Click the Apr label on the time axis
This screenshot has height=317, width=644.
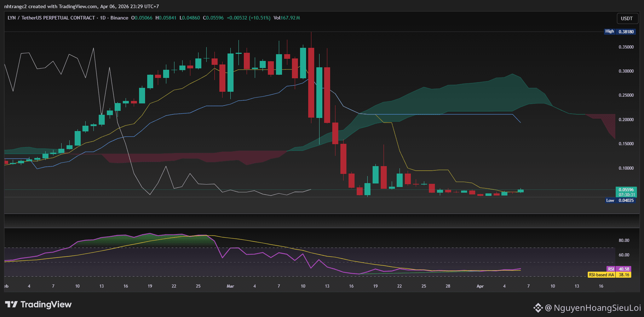point(480,286)
